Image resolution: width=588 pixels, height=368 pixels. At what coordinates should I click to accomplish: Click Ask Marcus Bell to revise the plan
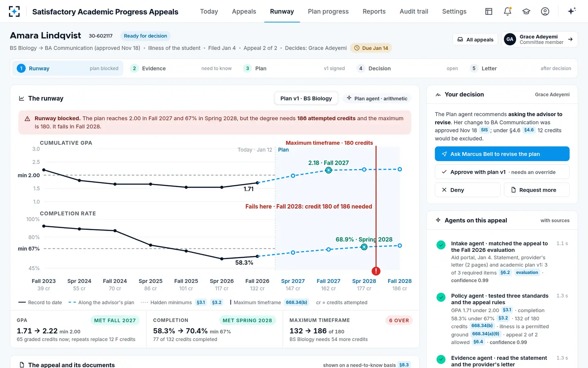pyautogui.click(x=502, y=154)
